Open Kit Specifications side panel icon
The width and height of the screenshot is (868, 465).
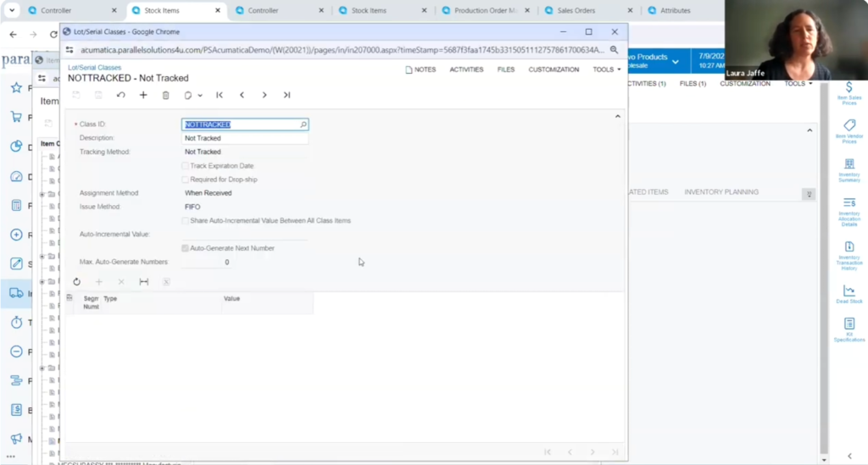coord(849,330)
